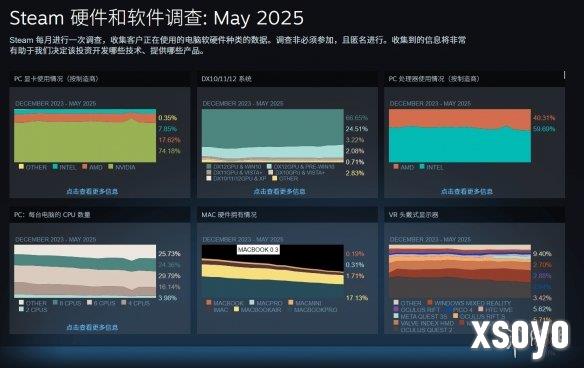Image resolution: width=584 pixels, height=368 pixels.
Task: Click MACBOOK legend swatch in MAC chart
Action: point(209,302)
